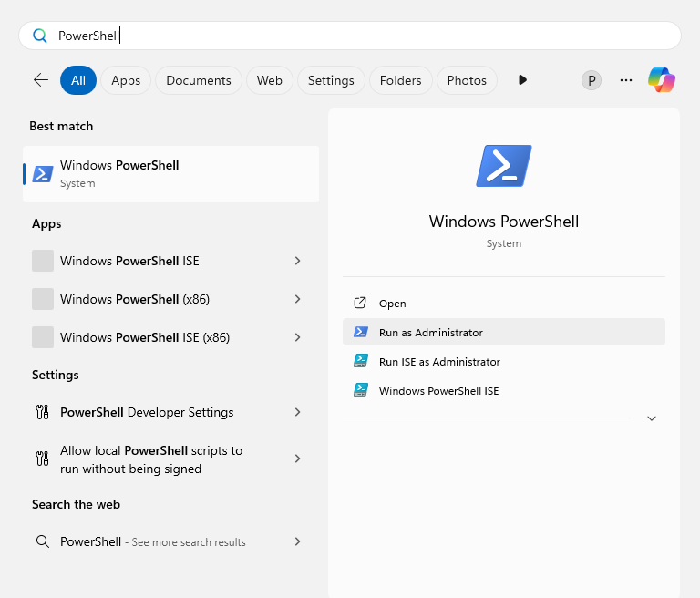Expand Windows PowerShell ISE result chevron

click(297, 261)
